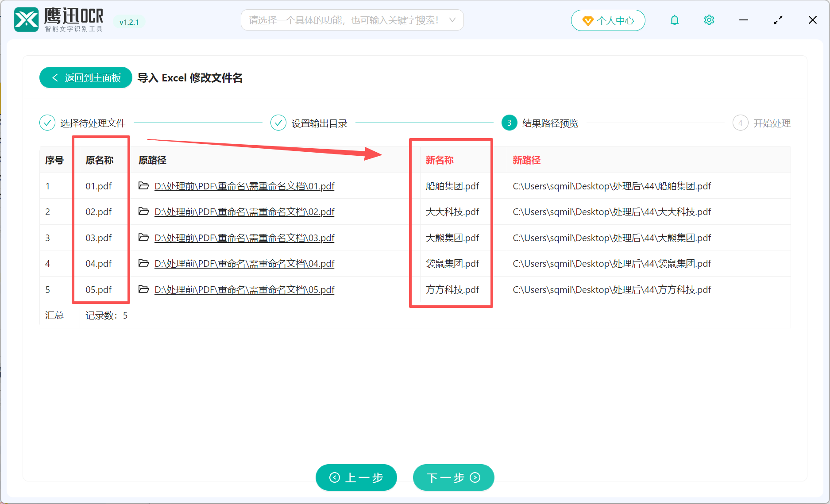The image size is (830, 504).
Task: Open link ending in 需重命名文档\02.pdf
Action: (x=244, y=212)
